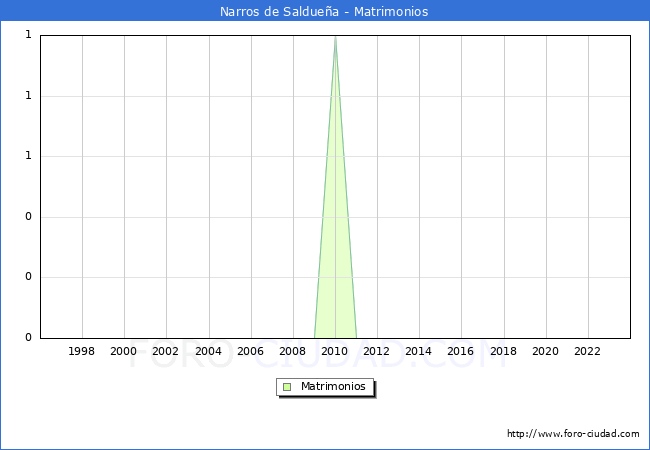Select the 2008 x-axis label

click(x=293, y=351)
